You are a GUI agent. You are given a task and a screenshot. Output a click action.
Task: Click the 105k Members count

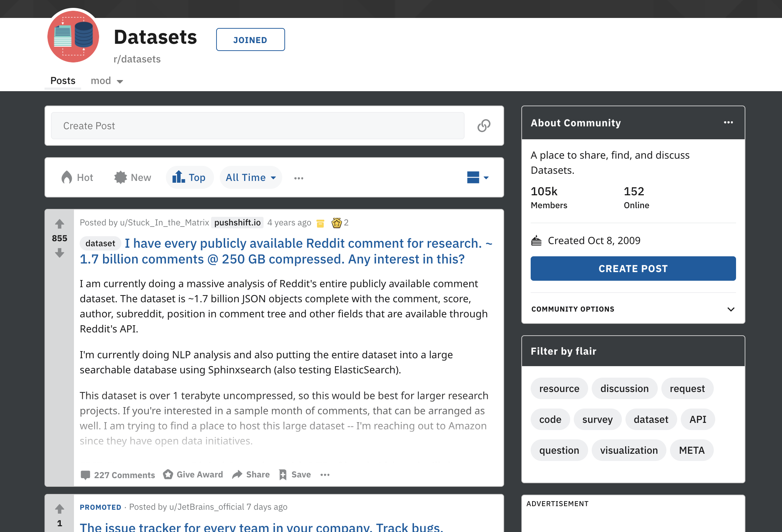pyautogui.click(x=549, y=197)
